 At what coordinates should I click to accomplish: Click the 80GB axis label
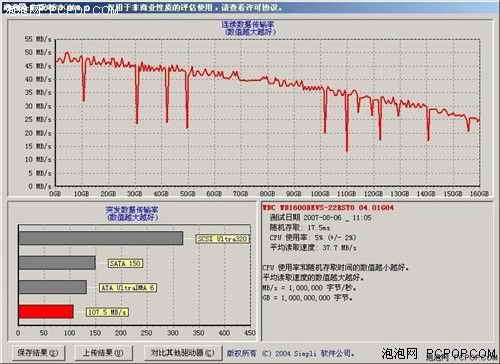(267, 194)
